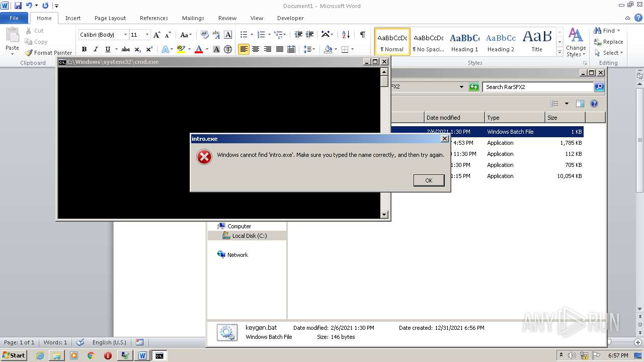This screenshot has width=644, height=362.
Task: Switch to the Page Layout tab
Action: pyautogui.click(x=110, y=18)
